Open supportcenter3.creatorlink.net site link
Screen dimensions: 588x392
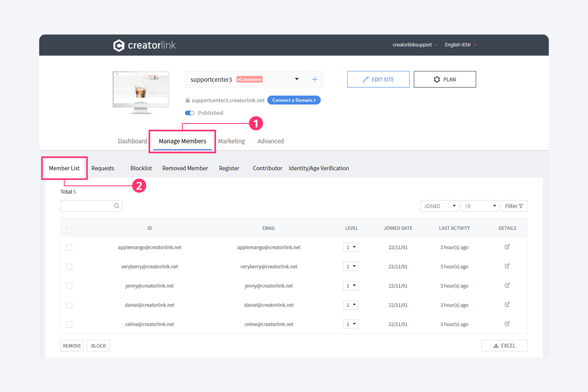pyautogui.click(x=228, y=100)
